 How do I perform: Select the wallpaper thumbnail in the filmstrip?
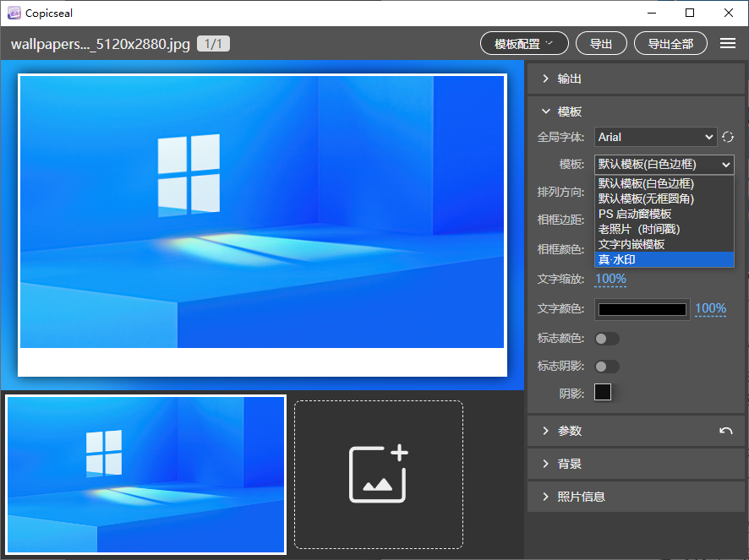coord(146,474)
